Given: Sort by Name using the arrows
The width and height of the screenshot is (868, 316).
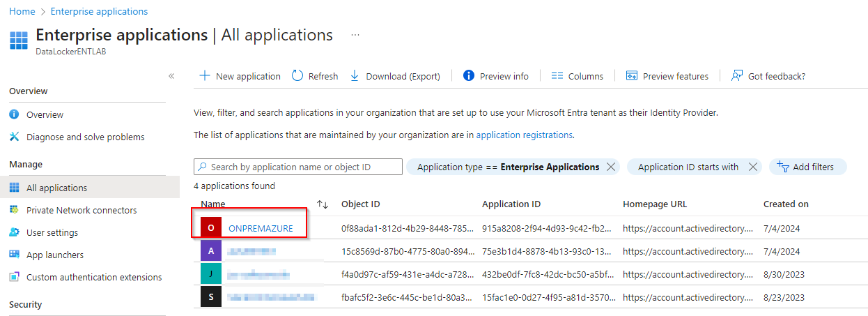Looking at the screenshot, I should [x=322, y=204].
